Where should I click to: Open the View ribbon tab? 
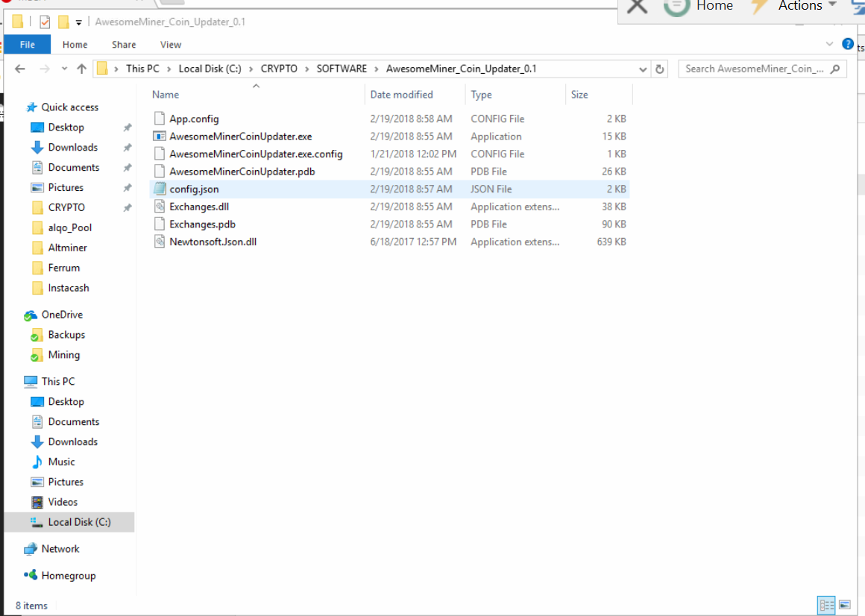pyautogui.click(x=171, y=45)
